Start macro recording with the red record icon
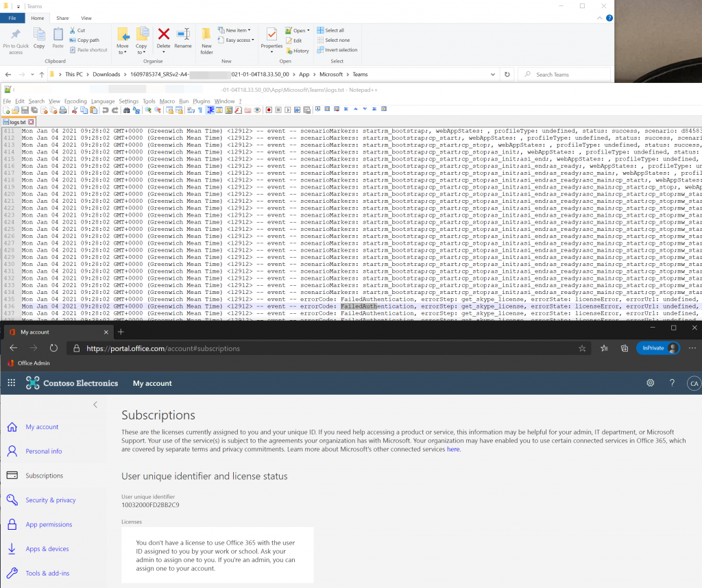Screen dimensions: 702x588 click(269, 110)
